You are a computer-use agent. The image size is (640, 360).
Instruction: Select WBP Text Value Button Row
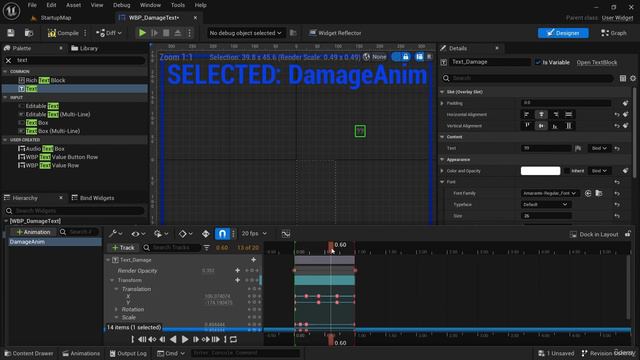(x=58, y=157)
